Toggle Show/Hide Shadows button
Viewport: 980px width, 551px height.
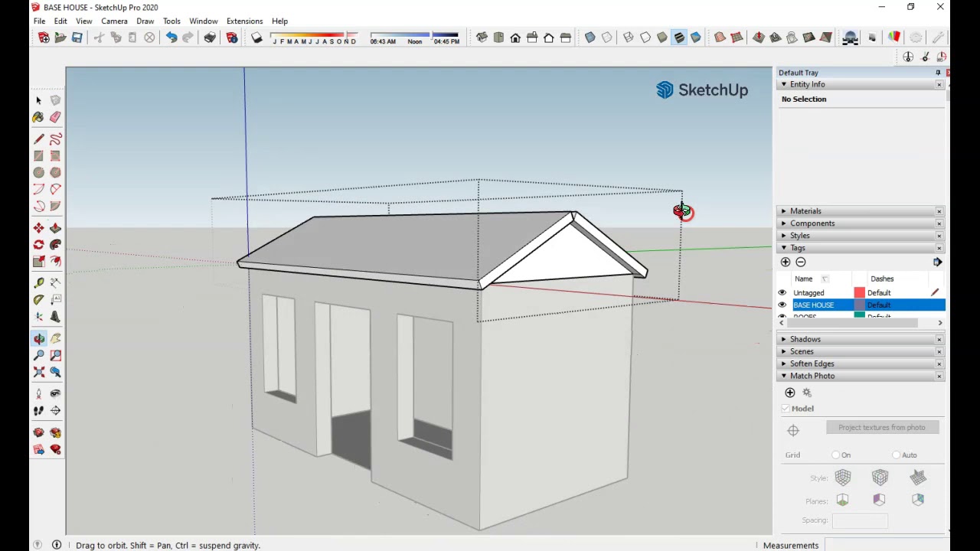pos(257,37)
